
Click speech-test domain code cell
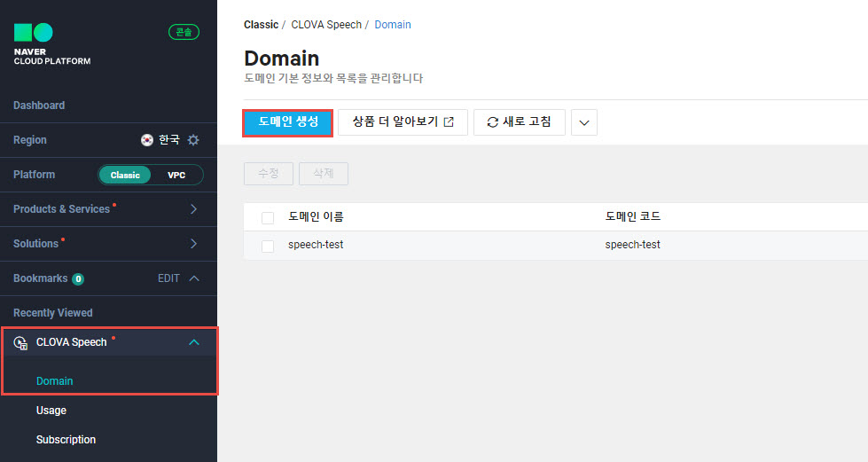click(x=632, y=245)
